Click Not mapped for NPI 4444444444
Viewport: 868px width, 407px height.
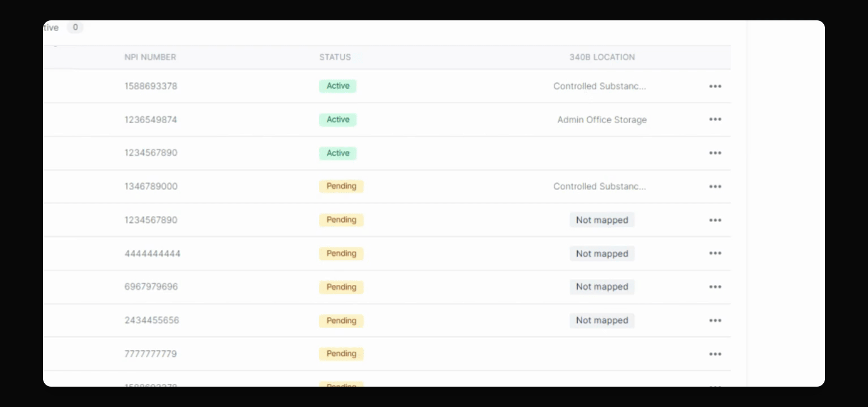pos(602,254)
